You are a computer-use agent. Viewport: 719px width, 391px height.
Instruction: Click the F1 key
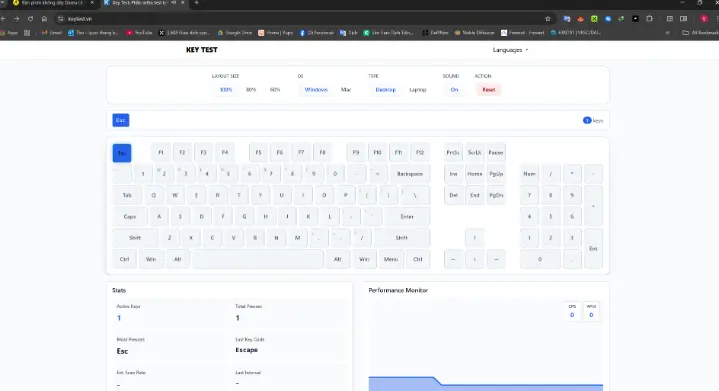(x=160, y=153)
